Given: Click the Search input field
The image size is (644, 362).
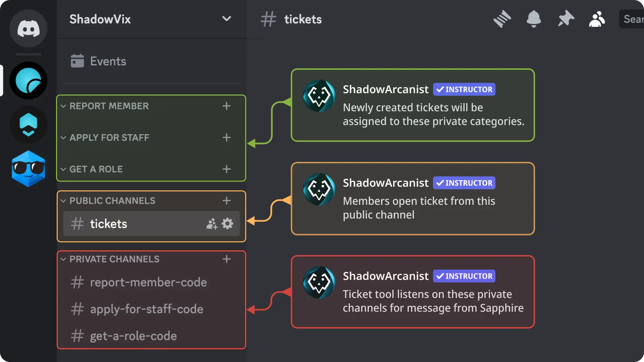Looking at the screenshot, I should 632,19.
